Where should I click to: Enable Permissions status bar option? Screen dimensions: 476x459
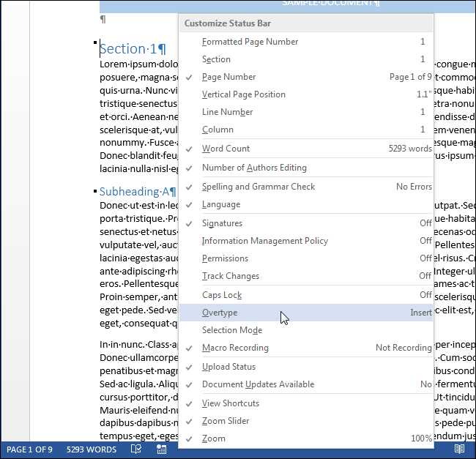pyautogui.click(x=306, y=258)
